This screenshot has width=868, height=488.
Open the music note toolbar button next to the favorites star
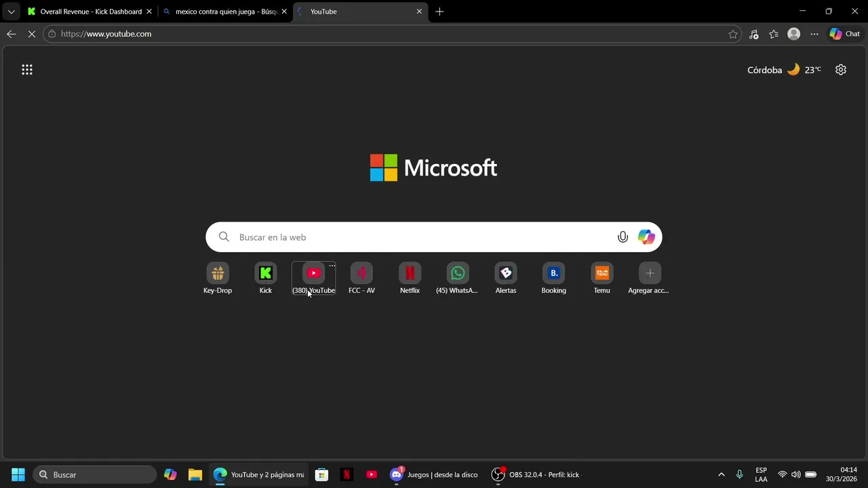(754, 34)
